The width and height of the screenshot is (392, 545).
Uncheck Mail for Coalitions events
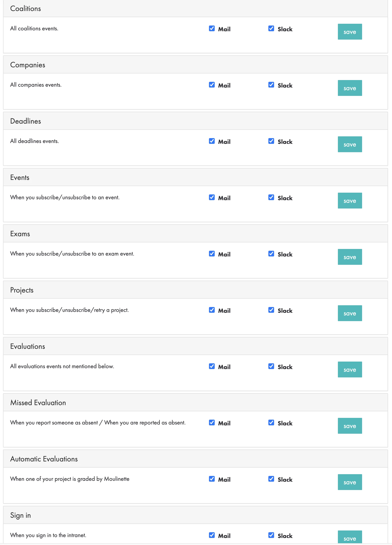[x=211, y=29]
